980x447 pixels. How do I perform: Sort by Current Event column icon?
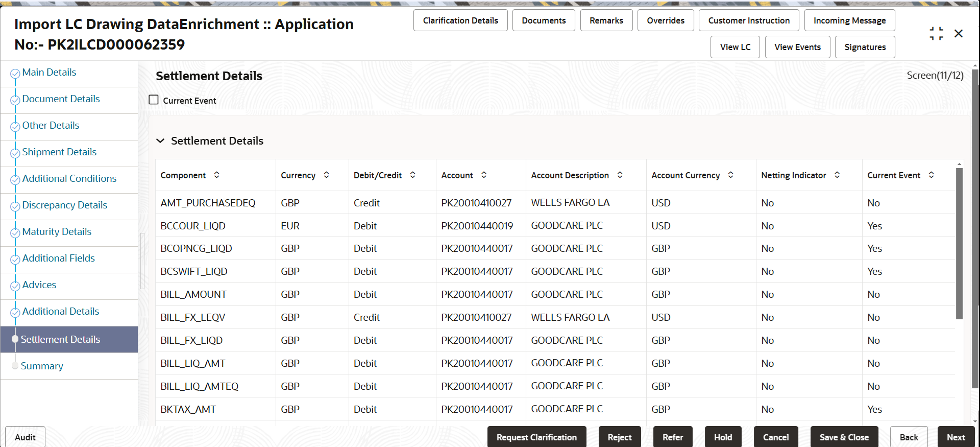pos(931,175)
